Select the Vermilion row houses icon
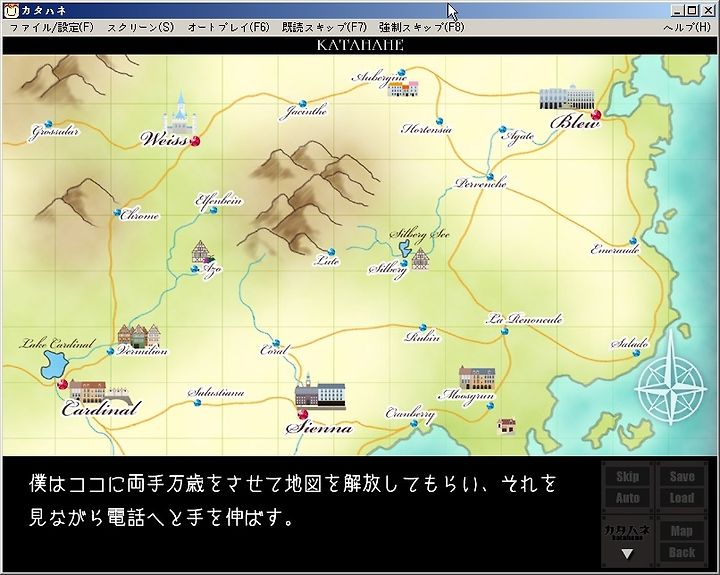 pyautogui.click(x=139, y=335)
